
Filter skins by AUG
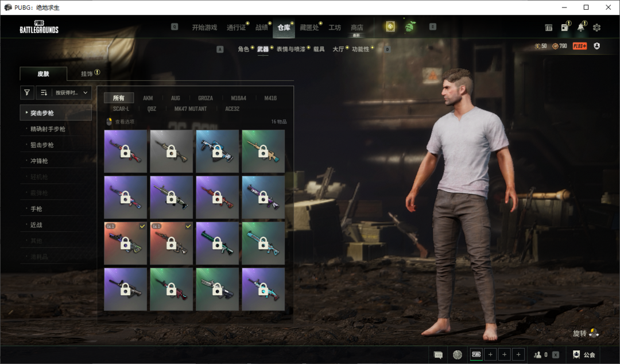pos(176,98)
